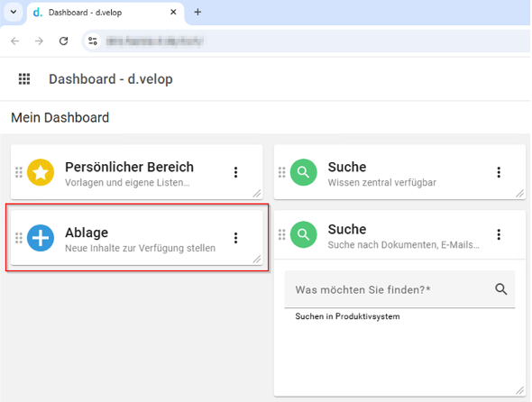
Task: Expand the browser tab search chevron
Action: point(14,13)
